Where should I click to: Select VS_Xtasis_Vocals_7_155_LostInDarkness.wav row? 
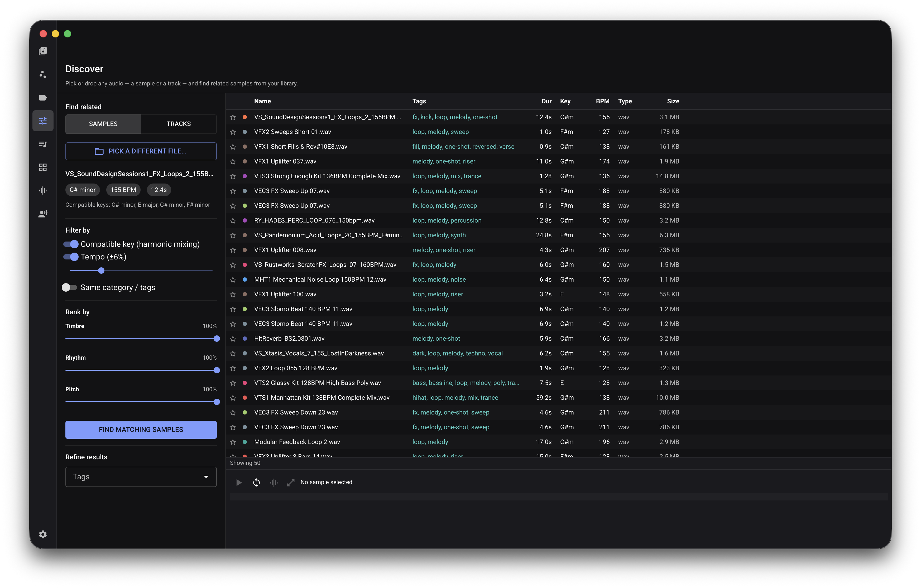tap(558, 353)
